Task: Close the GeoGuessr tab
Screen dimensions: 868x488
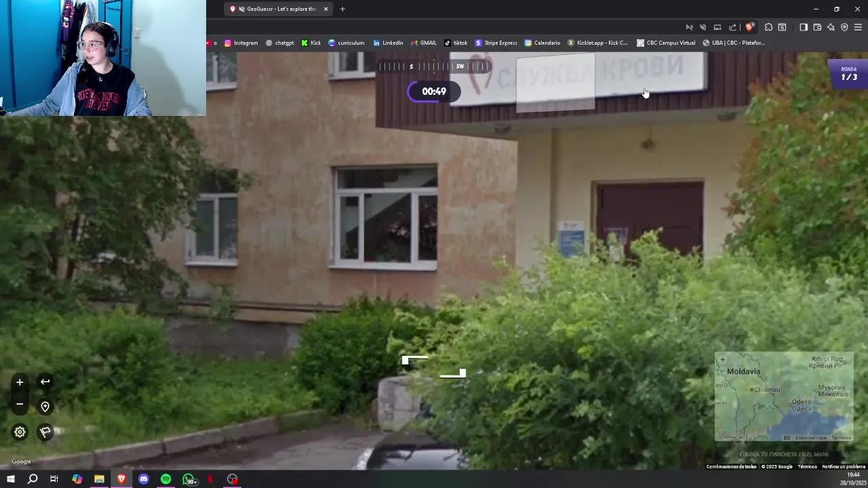Action: 325,9
